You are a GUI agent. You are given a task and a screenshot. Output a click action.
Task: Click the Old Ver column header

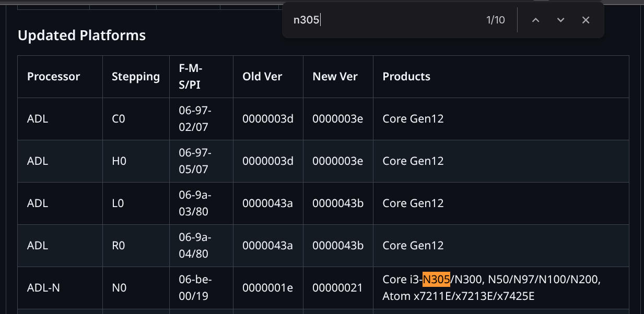pos(262,77)
